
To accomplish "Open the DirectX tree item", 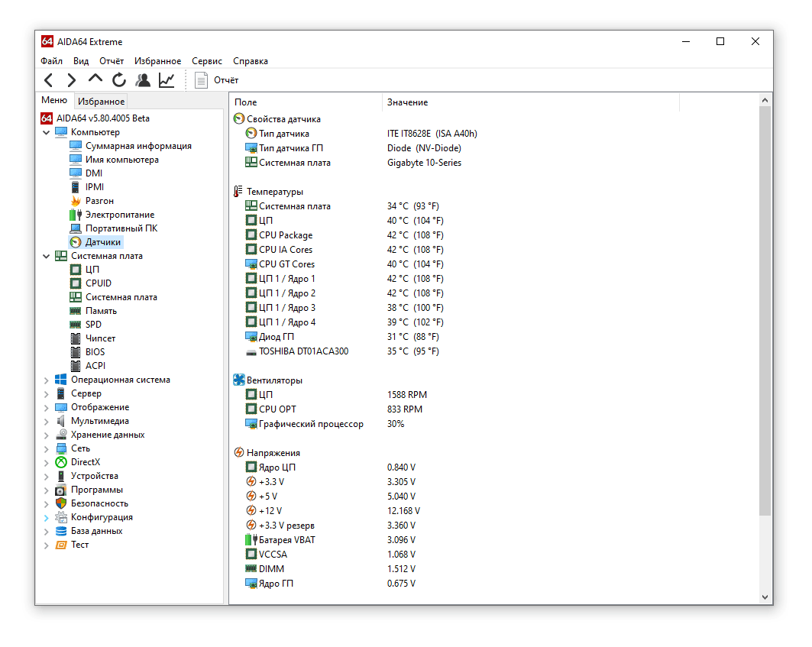I will (x=85, y=462).
